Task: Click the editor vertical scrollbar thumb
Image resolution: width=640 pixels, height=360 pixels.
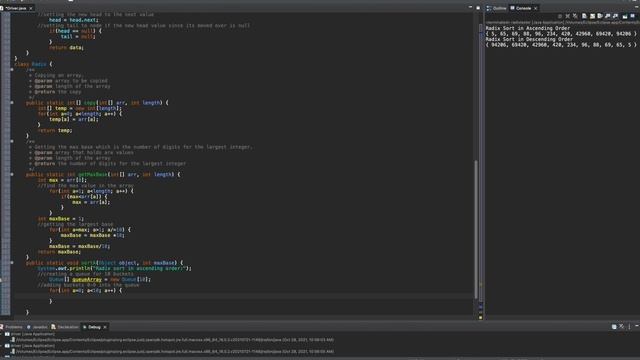Action: pyautogui.click(x=476, y=229)
